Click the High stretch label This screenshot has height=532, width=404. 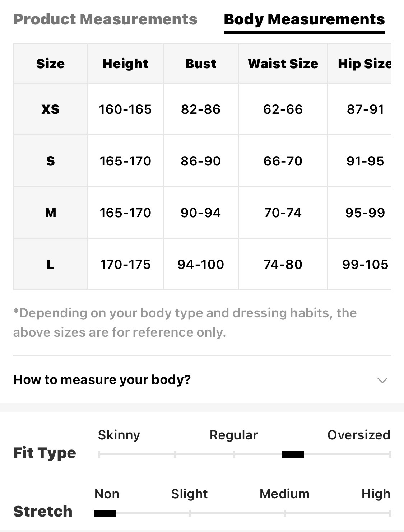pyautogui.click(x=376, y=494)
